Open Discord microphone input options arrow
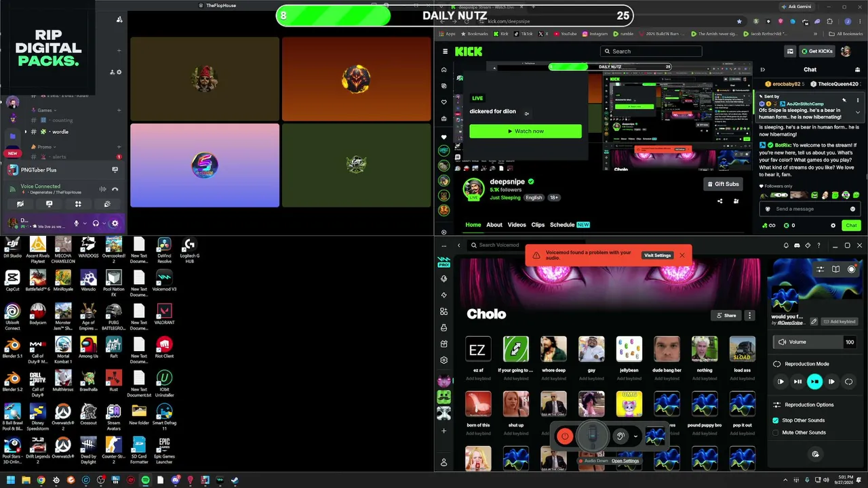 (x=85, y=223)
